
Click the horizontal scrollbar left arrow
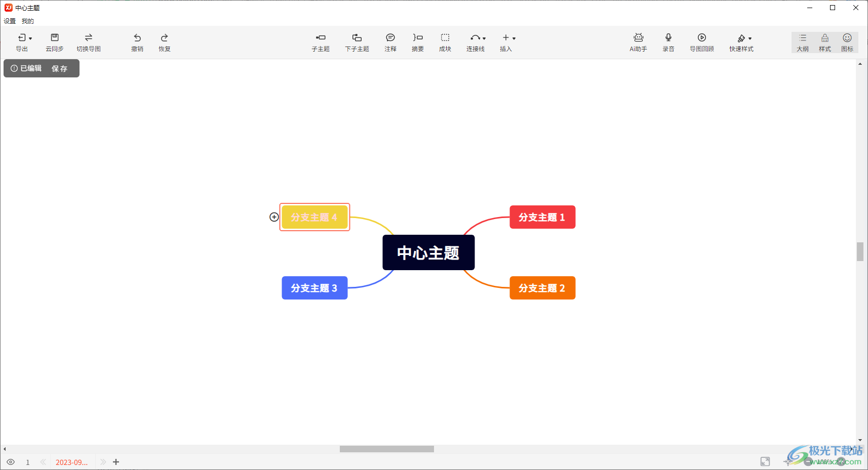(x=5, y=449)
